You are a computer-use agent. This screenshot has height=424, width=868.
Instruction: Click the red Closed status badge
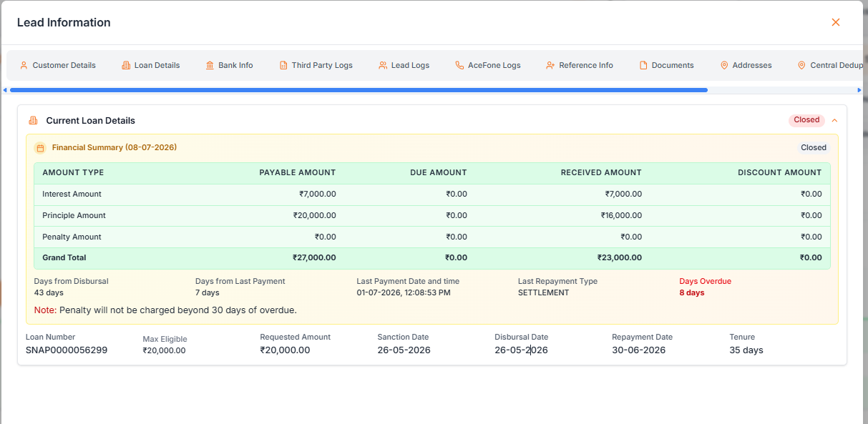[806, 120]
